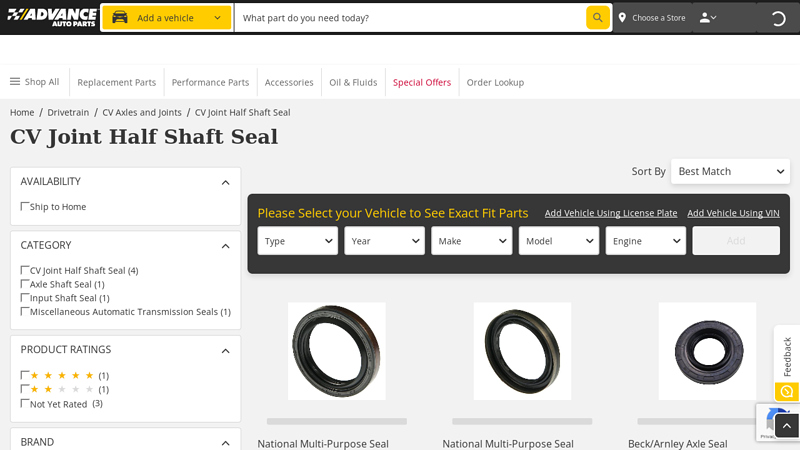Check Miscellaneous Automatic Transmission Seals box

click(x=24, y=311)
